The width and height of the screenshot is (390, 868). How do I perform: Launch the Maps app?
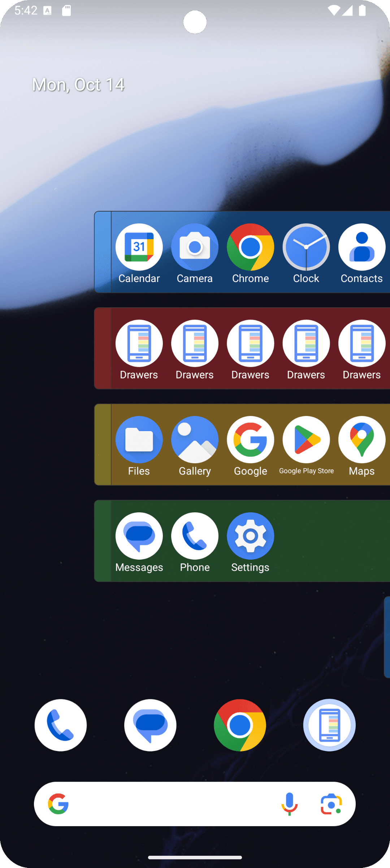(361, 446)
